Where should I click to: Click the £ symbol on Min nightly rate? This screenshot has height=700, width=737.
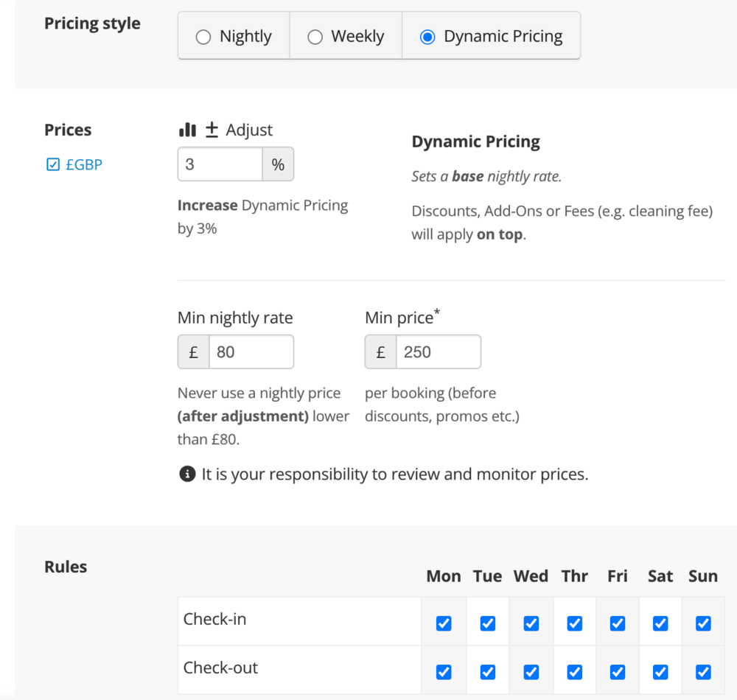point(193,351)
